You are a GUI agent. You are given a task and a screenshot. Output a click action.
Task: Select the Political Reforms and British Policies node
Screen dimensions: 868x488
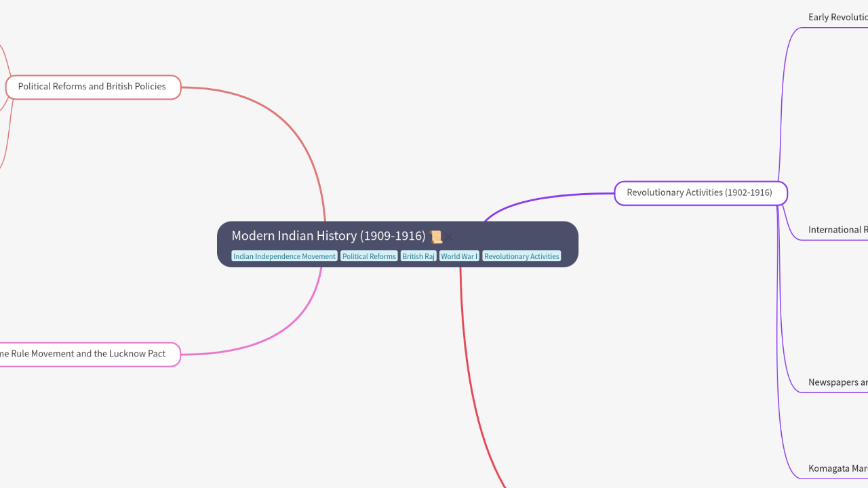click(93, 87)
